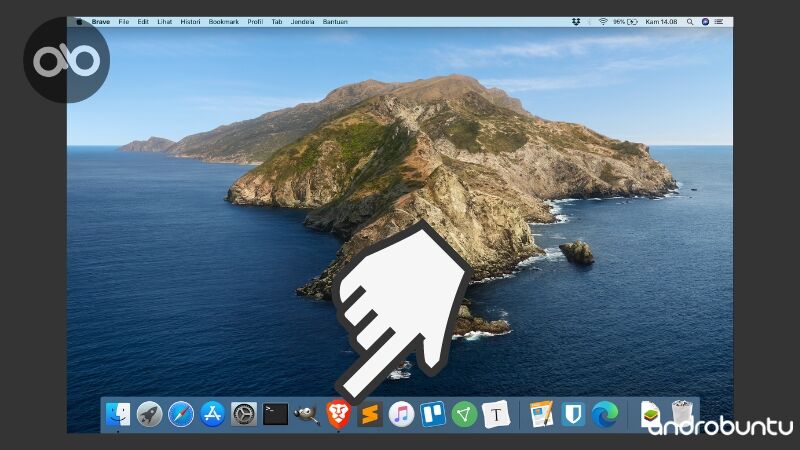This screenshot has height=450, width=800.
Task: Open the App Store dock icon
Action: pyautogui.click(x=212, y=414)
